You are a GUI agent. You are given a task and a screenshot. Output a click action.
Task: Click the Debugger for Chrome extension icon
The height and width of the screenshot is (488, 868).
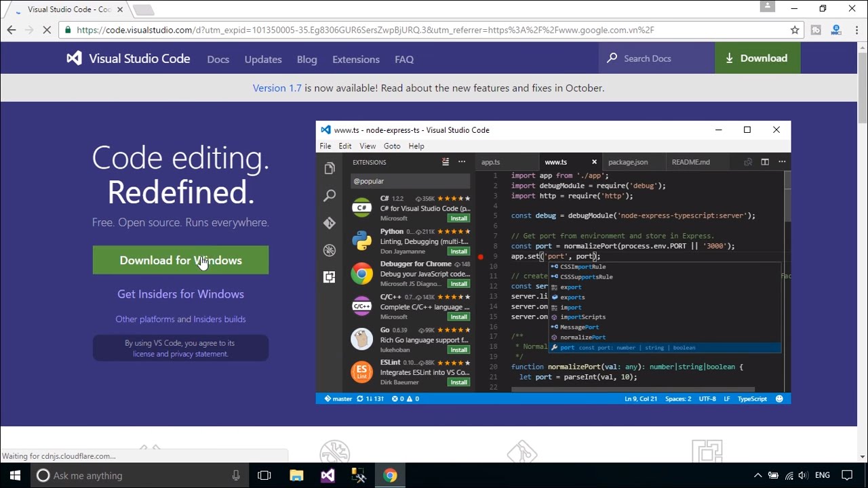(x=361, y=274)
